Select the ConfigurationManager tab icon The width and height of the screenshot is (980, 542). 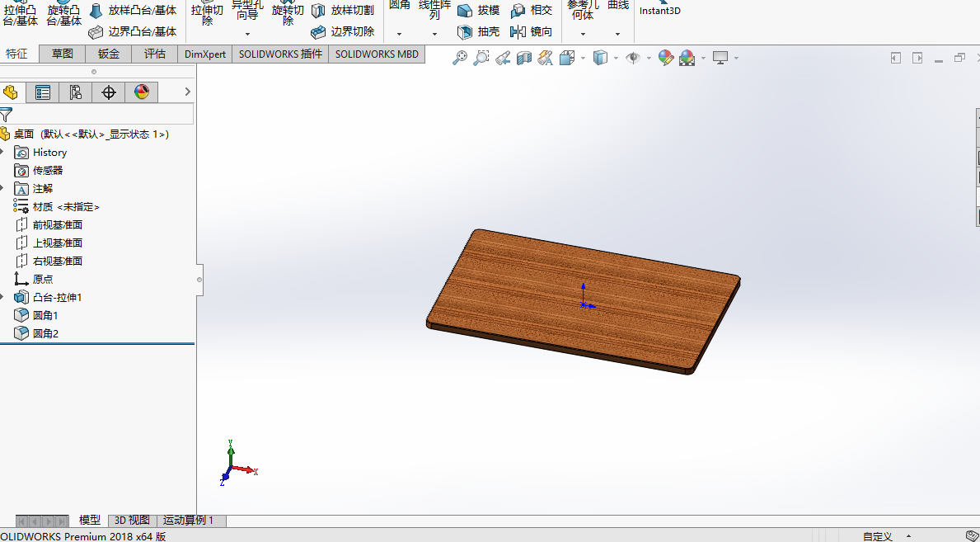75,92
